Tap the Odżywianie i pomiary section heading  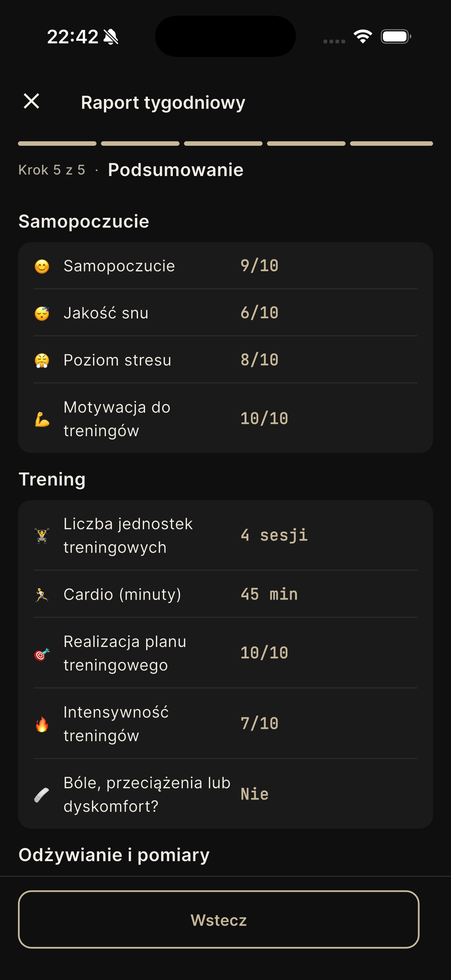tap(114, 855)
